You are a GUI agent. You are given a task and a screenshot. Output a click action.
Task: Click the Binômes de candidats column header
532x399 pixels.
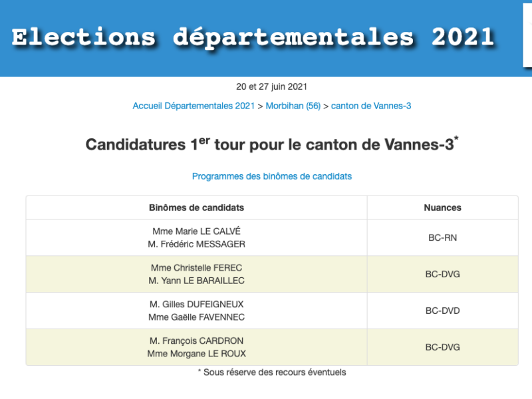click(196, 207)
